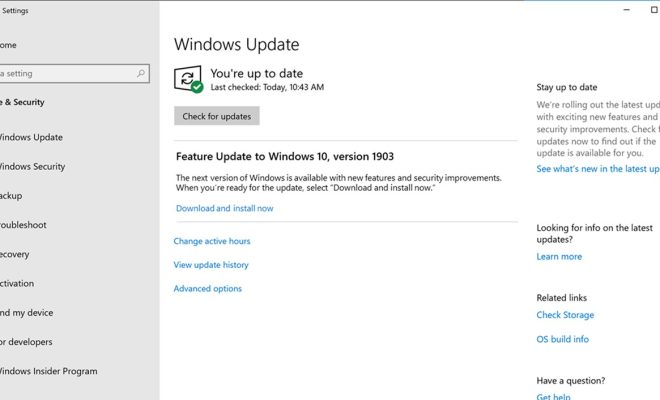Select Windows Update in the sidebar
Image resolution: width=660 pixels, height=400 pixels.
31,137
